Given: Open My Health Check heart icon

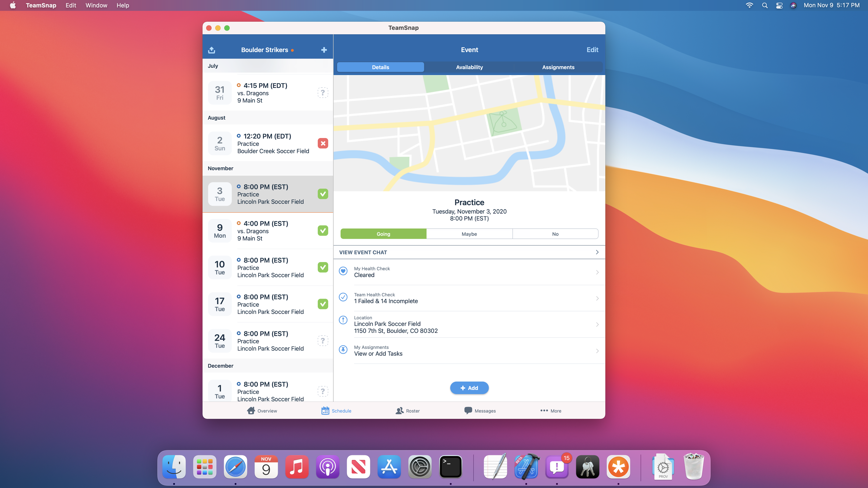Looking at the screenshot, I should [343, 271].
